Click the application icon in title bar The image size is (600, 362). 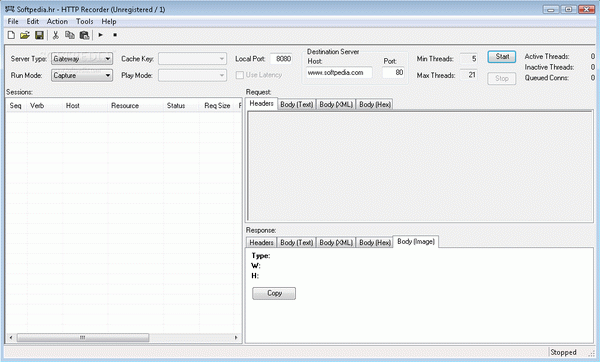coord(10,9)
